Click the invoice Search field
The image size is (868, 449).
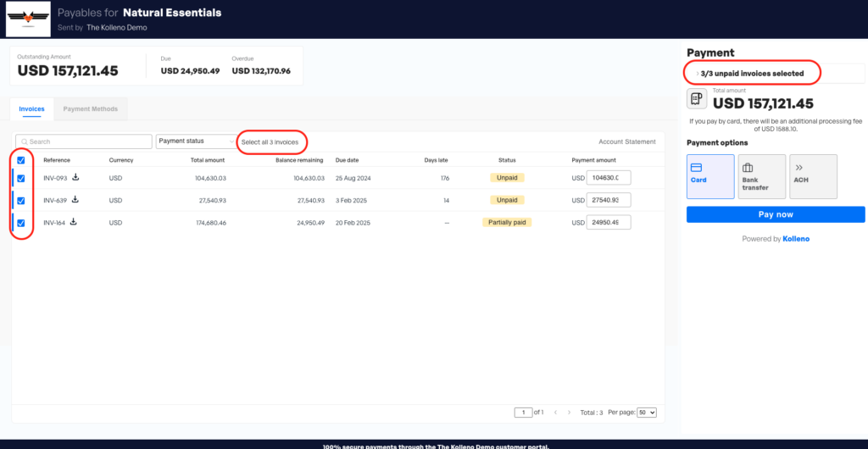(83, 141)
